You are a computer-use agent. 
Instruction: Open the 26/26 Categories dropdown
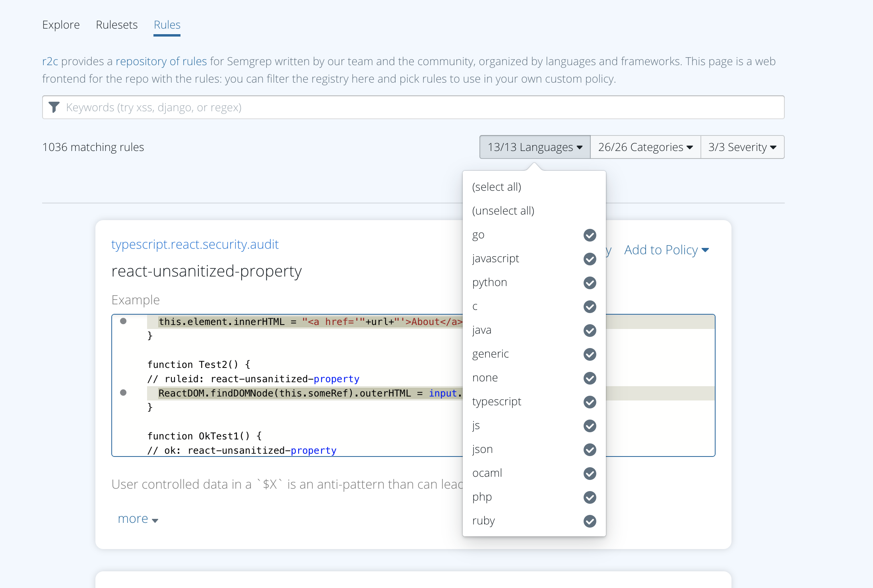pyautogui.click(x=645, y=147)
